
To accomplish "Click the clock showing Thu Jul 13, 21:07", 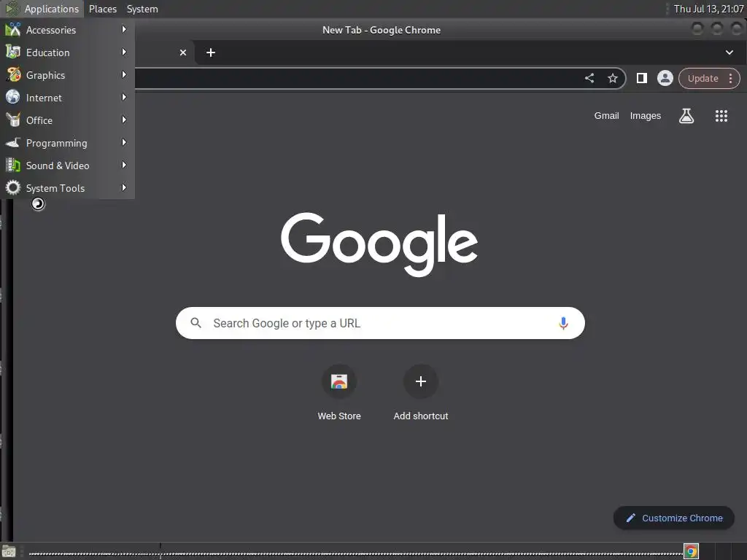I will coord(708,9).
